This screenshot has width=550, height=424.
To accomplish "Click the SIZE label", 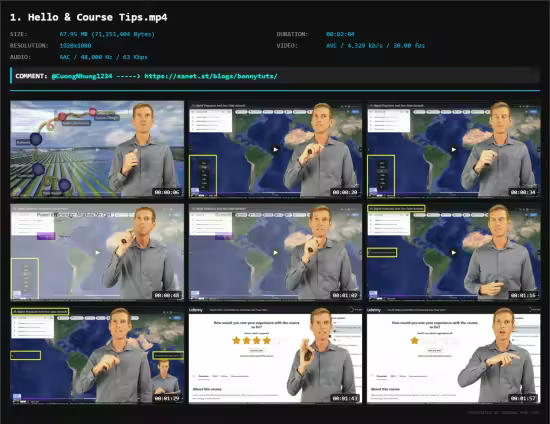I will 19,34.
